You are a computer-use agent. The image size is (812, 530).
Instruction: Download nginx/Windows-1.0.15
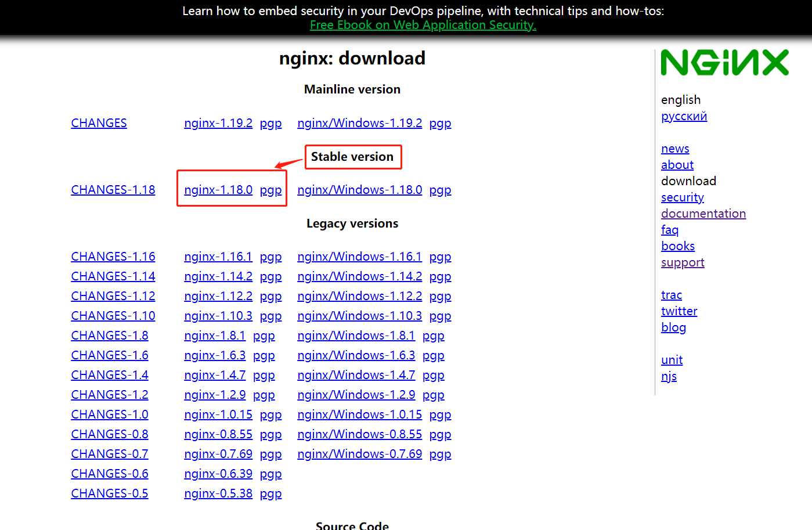pyautogui.click(x=360, y=414)
